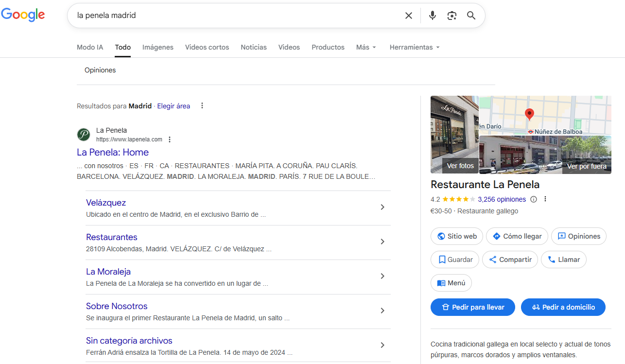Click the Opiniones filter chip
This screenshot has width=625, height=364.
[x=100, y=70]
